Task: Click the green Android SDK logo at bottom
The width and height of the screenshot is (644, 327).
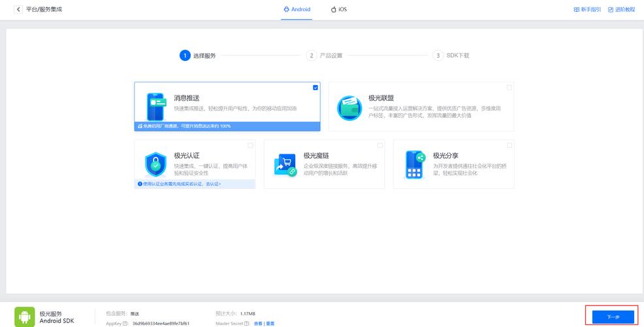Action: (25, 317)
